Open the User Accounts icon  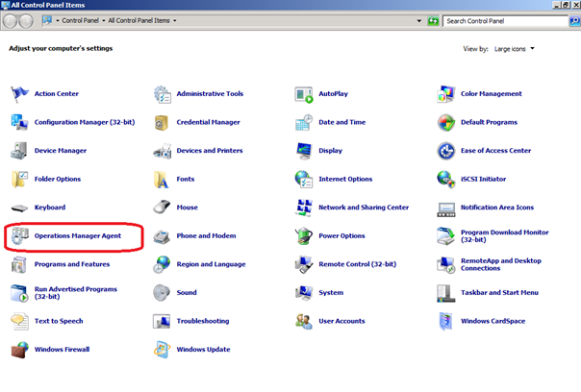point(304,321)
